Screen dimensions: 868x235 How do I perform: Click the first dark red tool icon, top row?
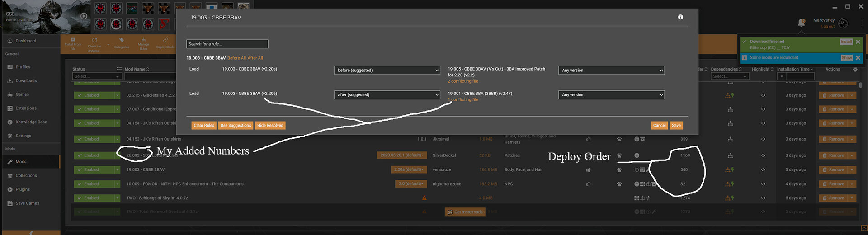click(x=100, y=8)
